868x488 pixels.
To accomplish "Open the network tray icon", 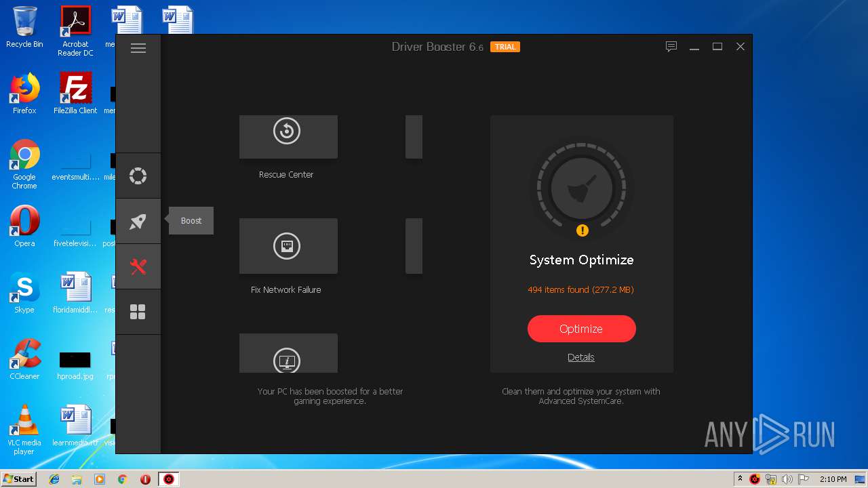I will click(x=771, y=479).
